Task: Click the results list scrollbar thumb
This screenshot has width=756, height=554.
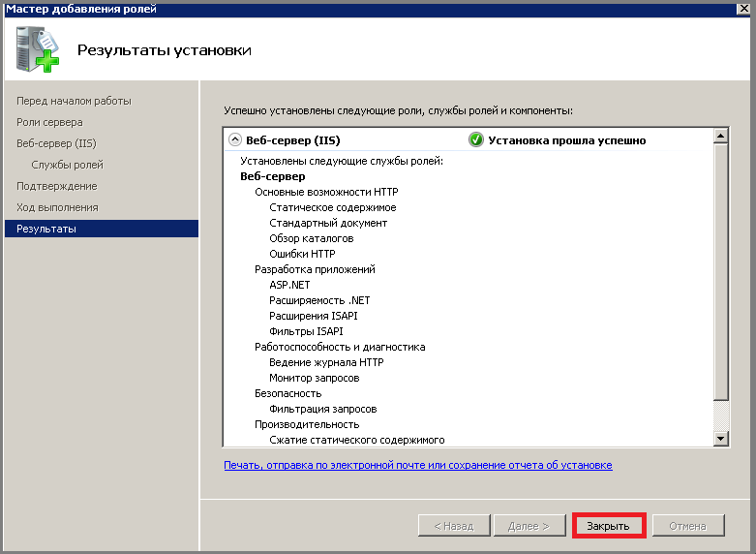Action: (721, 272)
